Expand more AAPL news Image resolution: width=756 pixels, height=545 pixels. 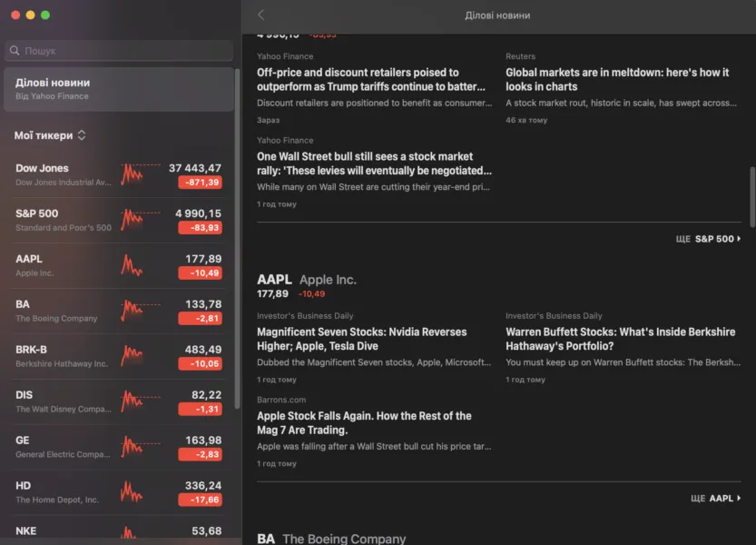coord(716,498)
